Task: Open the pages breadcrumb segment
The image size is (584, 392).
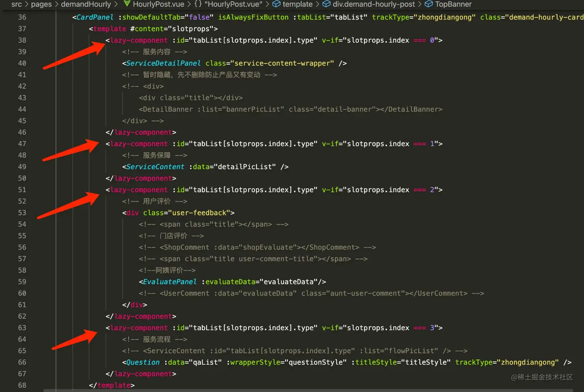Action: click(x=41, y=4)
